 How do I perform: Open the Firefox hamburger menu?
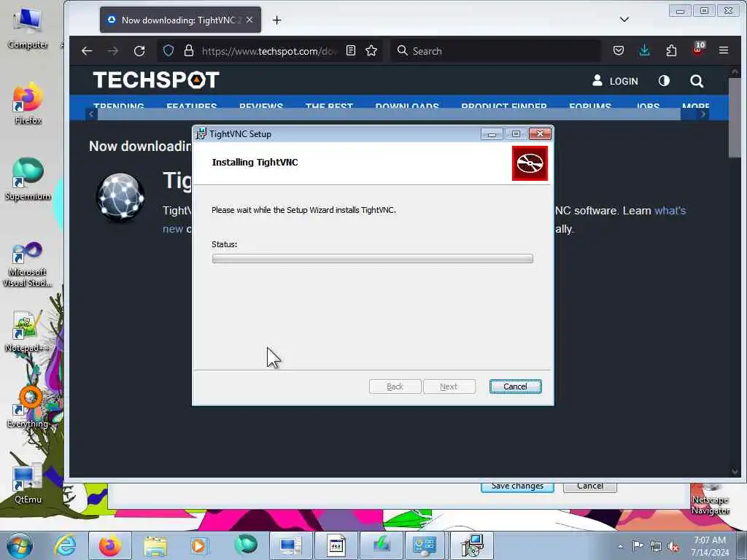coord(724,50)
